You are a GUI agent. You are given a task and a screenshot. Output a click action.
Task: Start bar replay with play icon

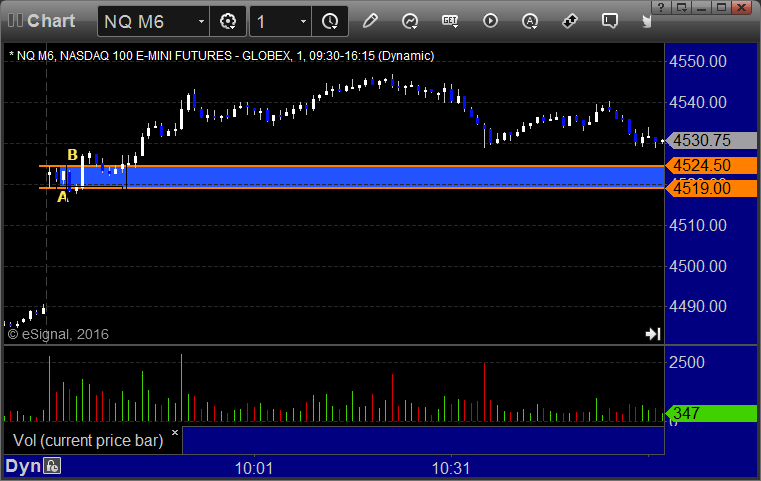(x=490, y=21)
